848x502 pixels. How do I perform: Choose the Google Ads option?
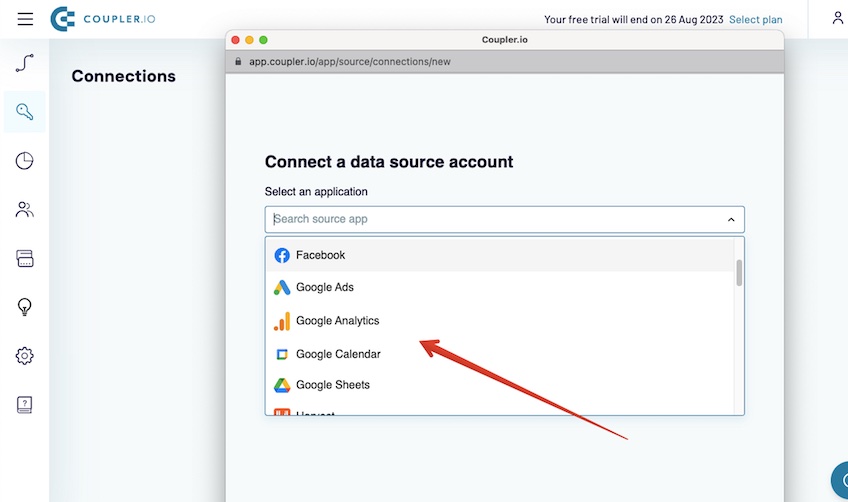(x=500, y=287)
